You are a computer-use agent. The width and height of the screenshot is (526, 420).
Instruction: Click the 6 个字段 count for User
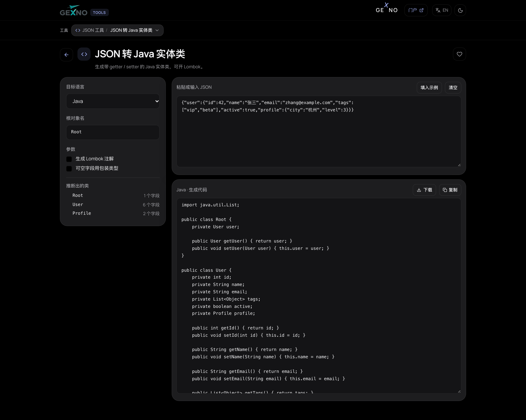(151, 205)
